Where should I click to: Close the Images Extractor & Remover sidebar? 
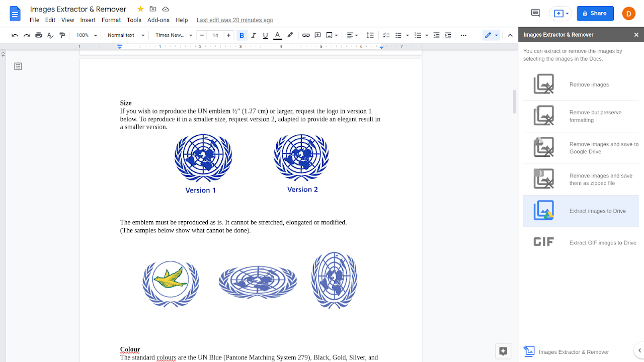(x=636, y=35)
